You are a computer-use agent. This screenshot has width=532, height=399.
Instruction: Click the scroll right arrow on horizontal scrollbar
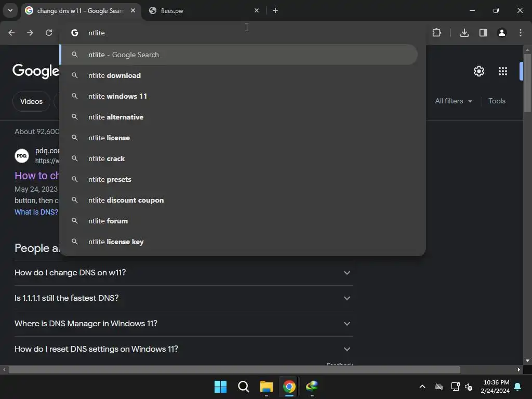pyautogui.click(x=519, y=370)
